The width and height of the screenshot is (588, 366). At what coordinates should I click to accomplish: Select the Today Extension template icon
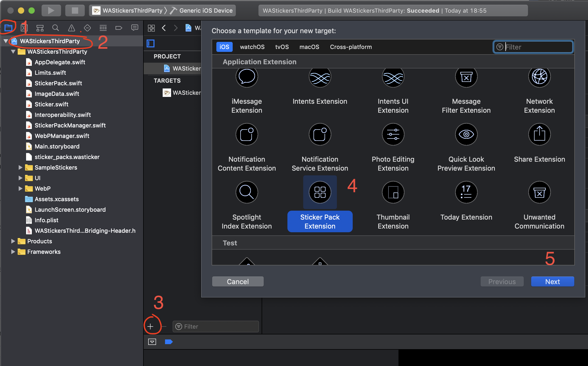[x=466, y=192]
